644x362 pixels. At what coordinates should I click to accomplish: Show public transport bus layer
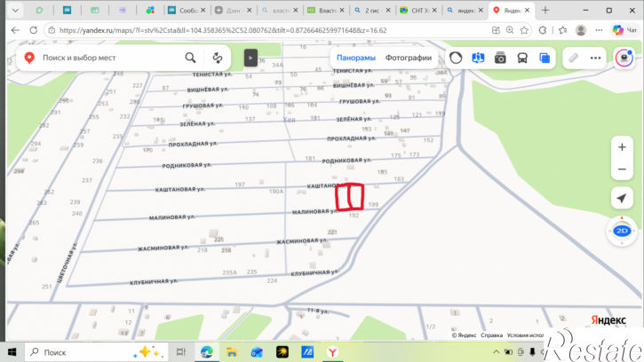[x=522, y=58]
